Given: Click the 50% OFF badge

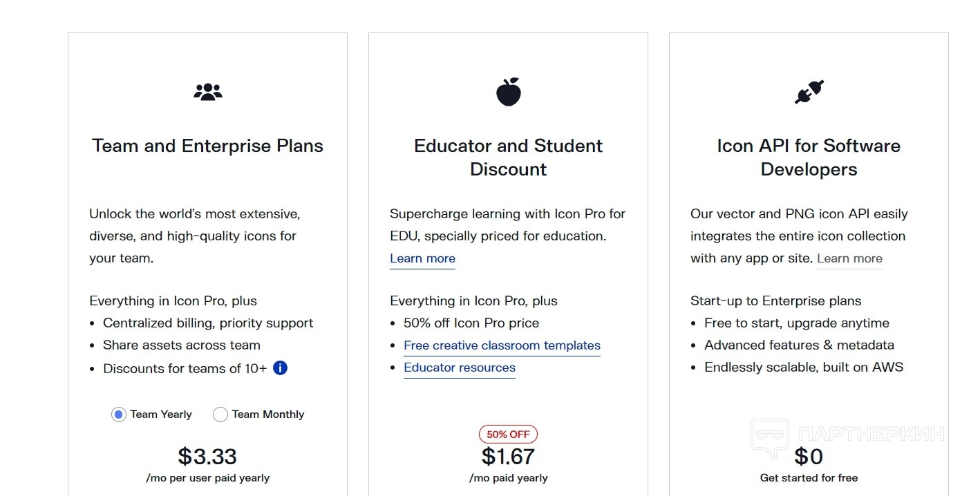Looking at the screenshot, I should [x=508, y=435].
